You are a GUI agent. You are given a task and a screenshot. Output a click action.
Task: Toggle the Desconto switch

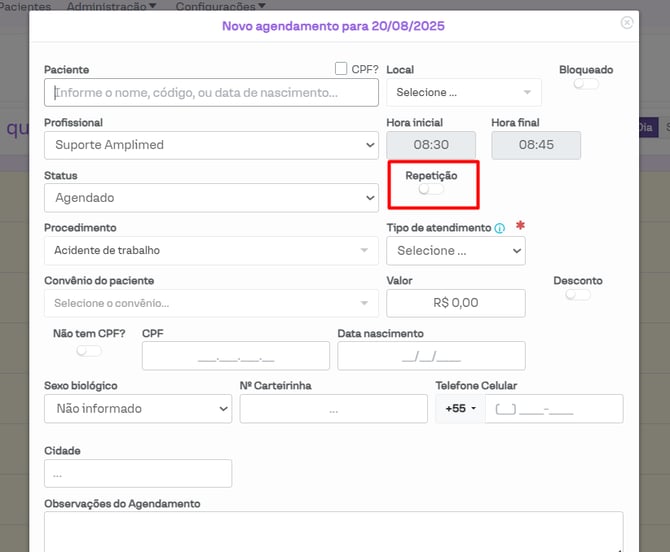coord(577,295)
